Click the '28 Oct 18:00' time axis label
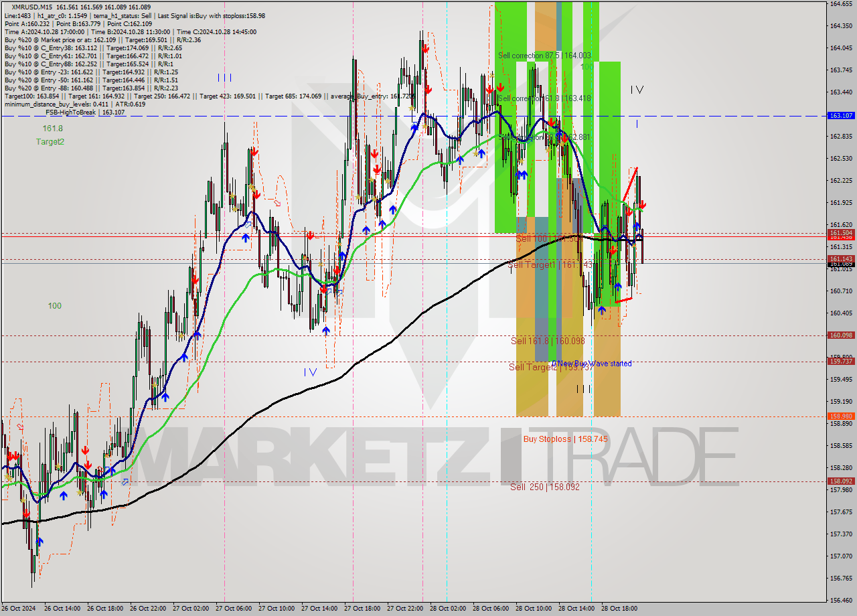The width and height of the screenshot is (857, 616). tap(619, 609)
